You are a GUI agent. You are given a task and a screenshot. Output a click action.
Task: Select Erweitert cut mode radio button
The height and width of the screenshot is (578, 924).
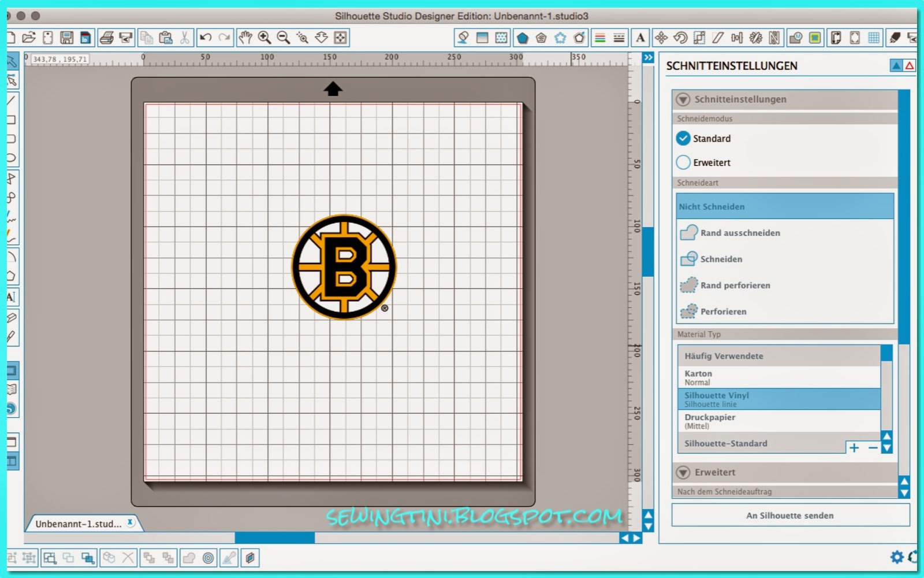(x=683, y=162)
